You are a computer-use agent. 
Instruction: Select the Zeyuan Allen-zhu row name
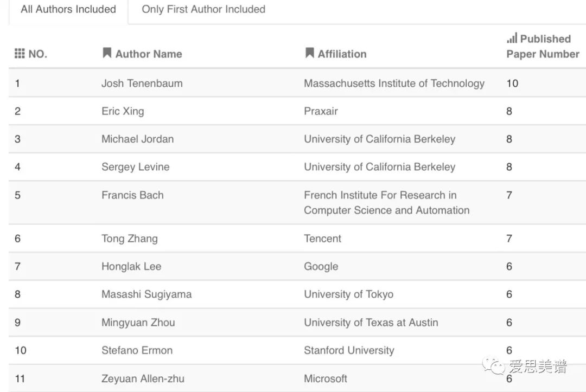(143, 378)
